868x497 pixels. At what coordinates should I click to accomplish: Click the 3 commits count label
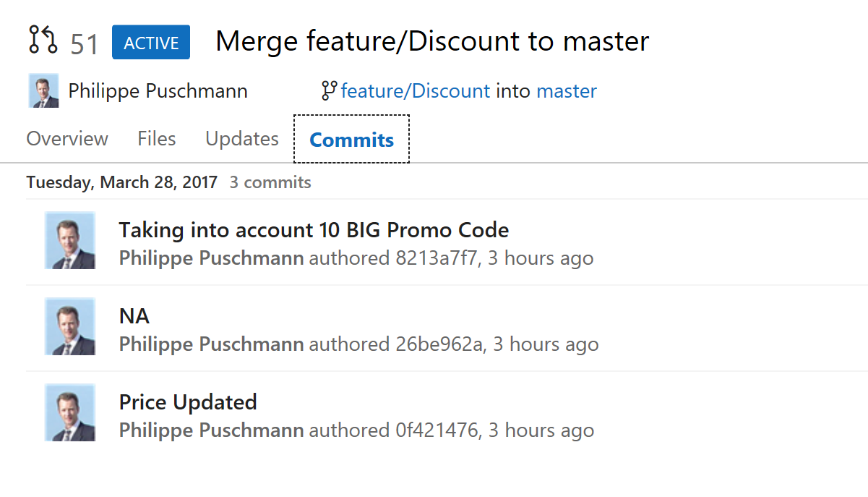pos(270,182)
